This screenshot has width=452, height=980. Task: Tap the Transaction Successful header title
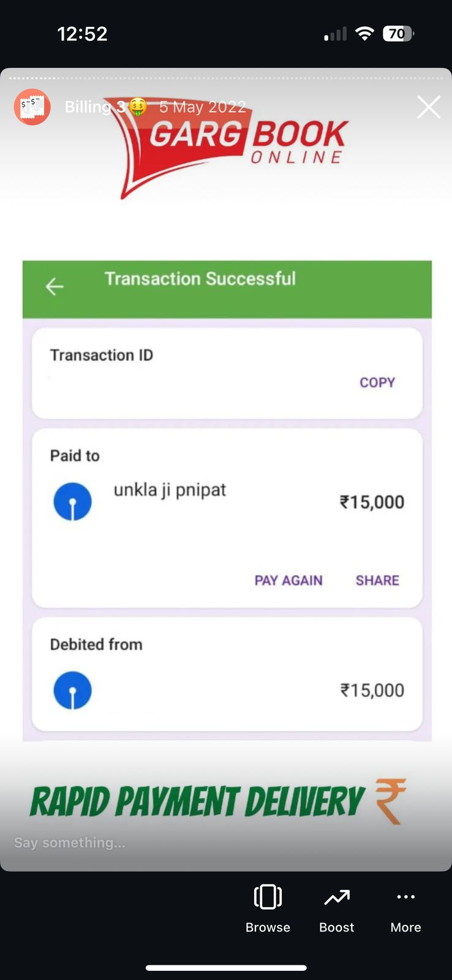click(x=200, y=279)
